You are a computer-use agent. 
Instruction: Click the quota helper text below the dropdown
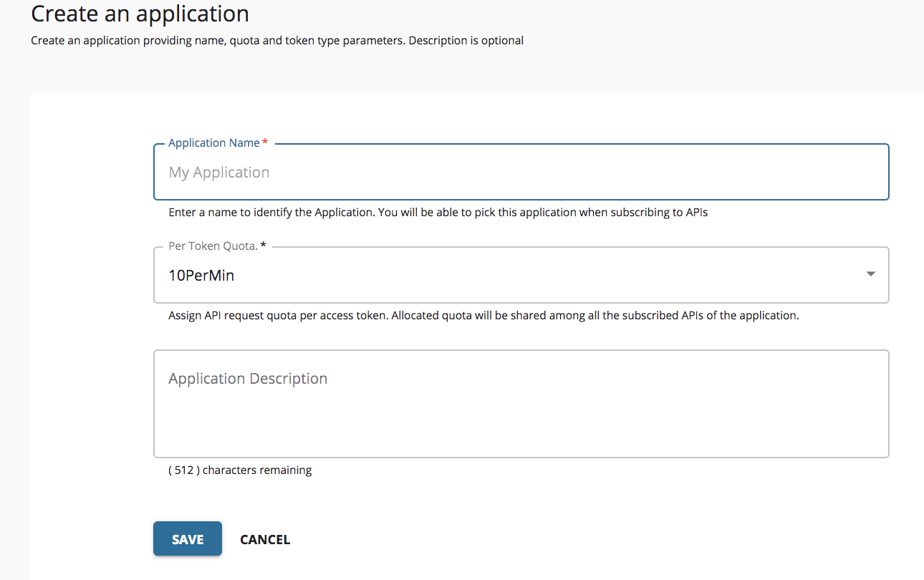(x=483, y=315)
